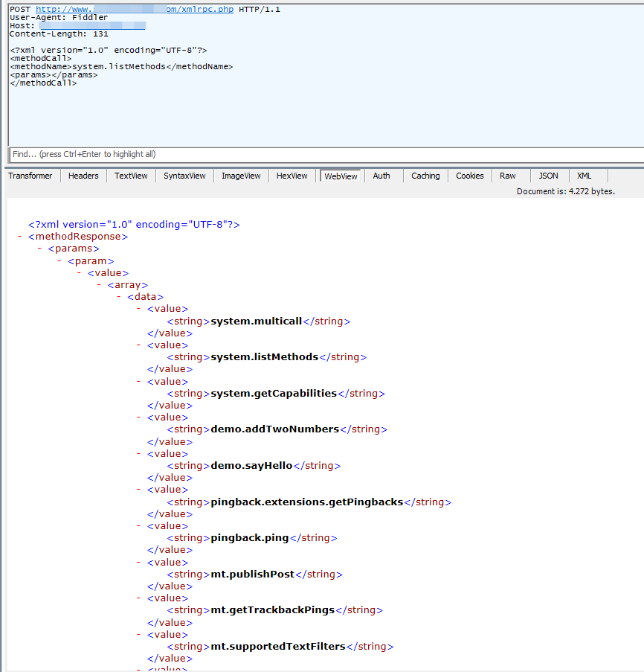Viewport: 644px width, 672px height.
Task: Open the HexView tab
Action: pos(292,176)
